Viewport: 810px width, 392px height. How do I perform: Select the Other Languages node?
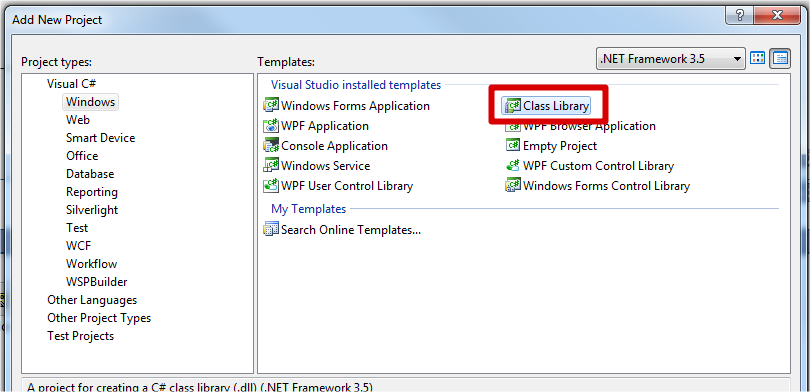[92, 300]
